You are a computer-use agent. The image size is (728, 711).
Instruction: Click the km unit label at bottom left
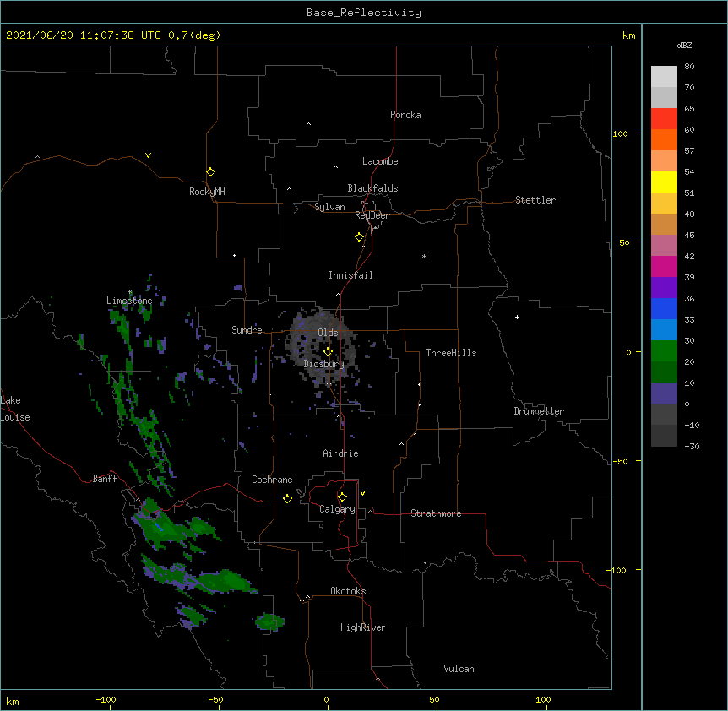(x=13, y=702)
